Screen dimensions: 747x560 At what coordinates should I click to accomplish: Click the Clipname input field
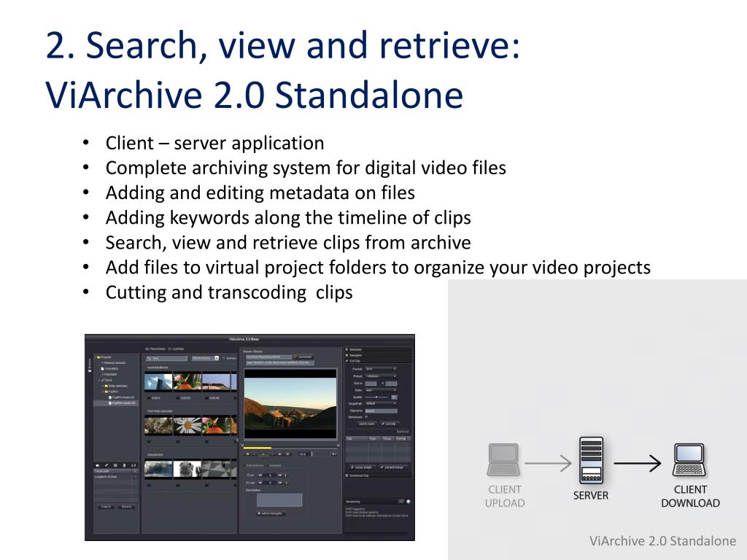(x=381, y=411)
